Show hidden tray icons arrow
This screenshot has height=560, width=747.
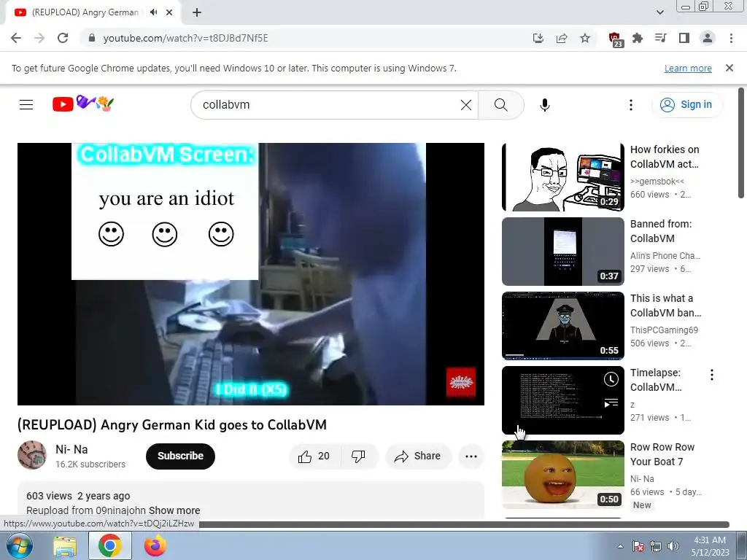pos(620,546)
